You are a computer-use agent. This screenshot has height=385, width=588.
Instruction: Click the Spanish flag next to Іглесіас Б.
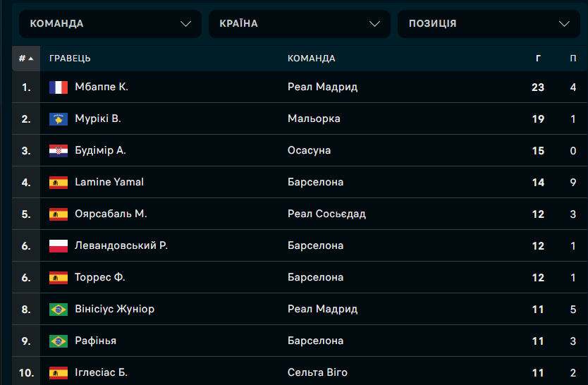coord(59,373)
